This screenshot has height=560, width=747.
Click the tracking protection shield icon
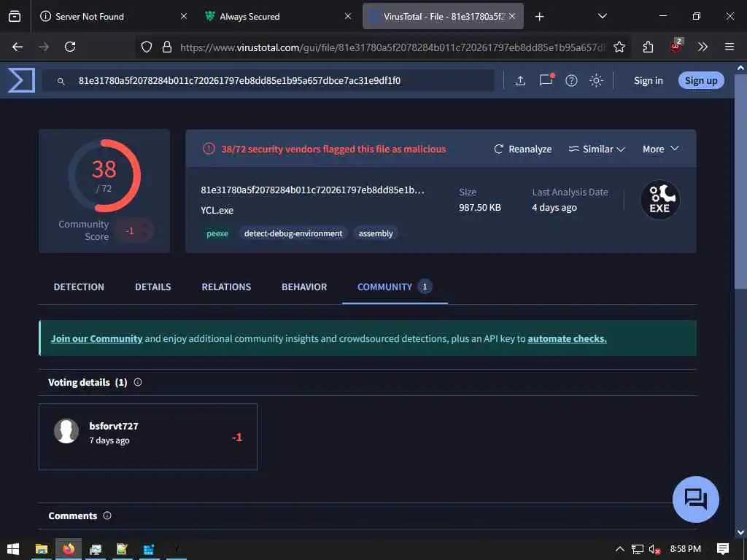(147, 47)
